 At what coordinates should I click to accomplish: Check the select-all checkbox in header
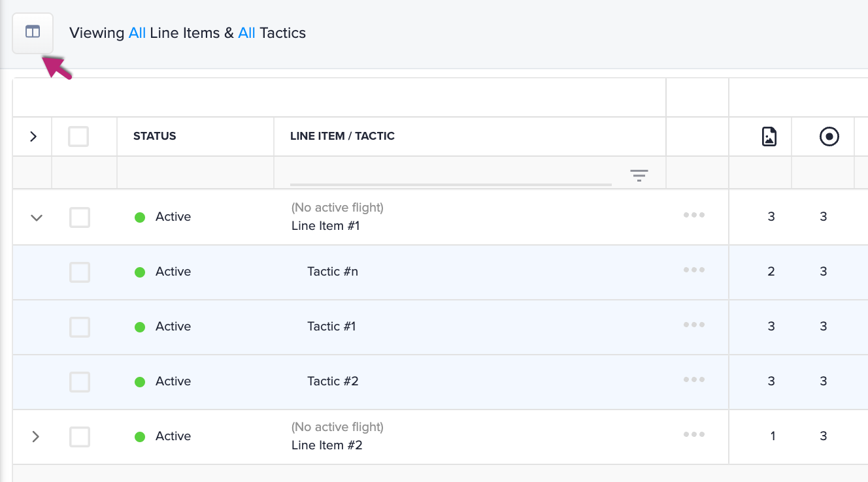click(x=78, y=137)
